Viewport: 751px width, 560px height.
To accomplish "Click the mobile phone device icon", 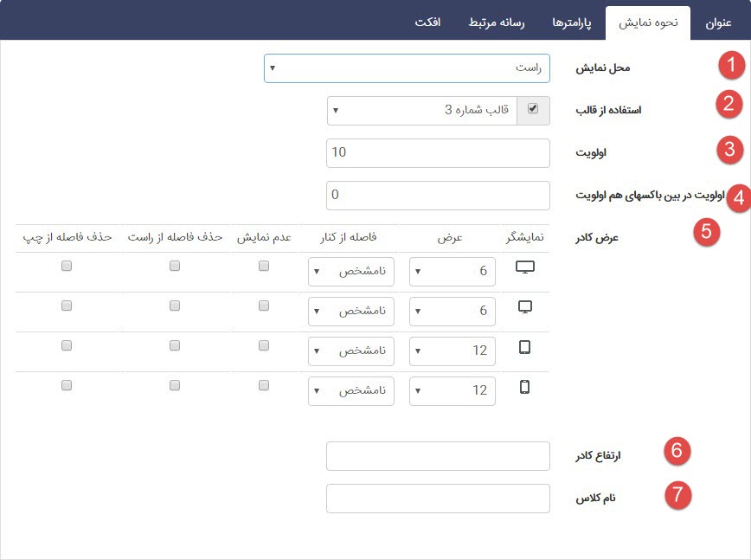I will point(524,387).
